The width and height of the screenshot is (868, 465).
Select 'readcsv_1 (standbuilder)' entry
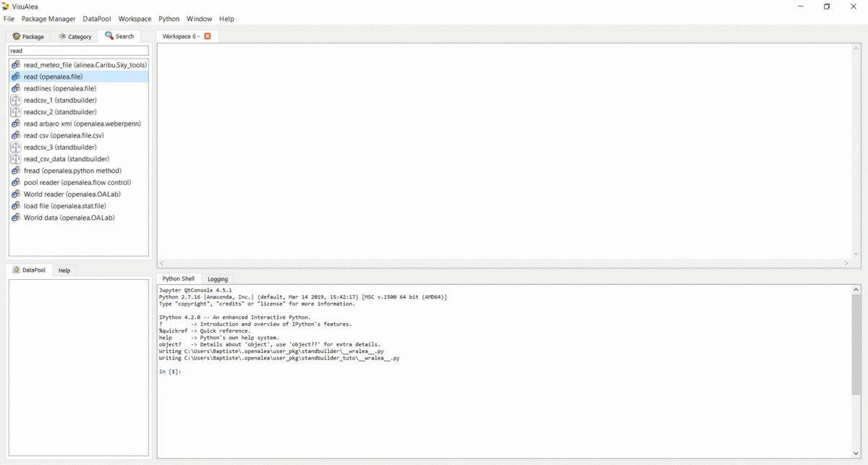pos(78,100)
